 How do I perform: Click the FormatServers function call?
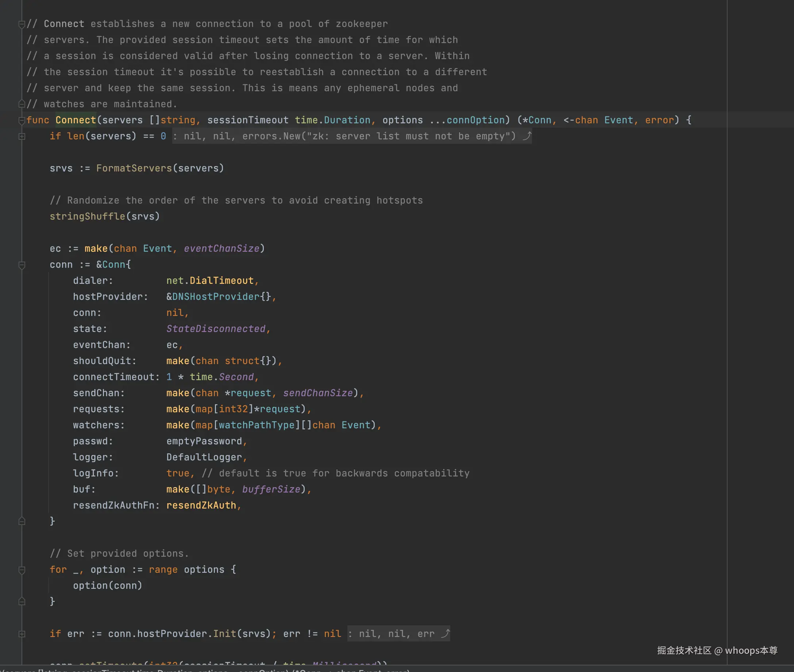click(134, 169)
